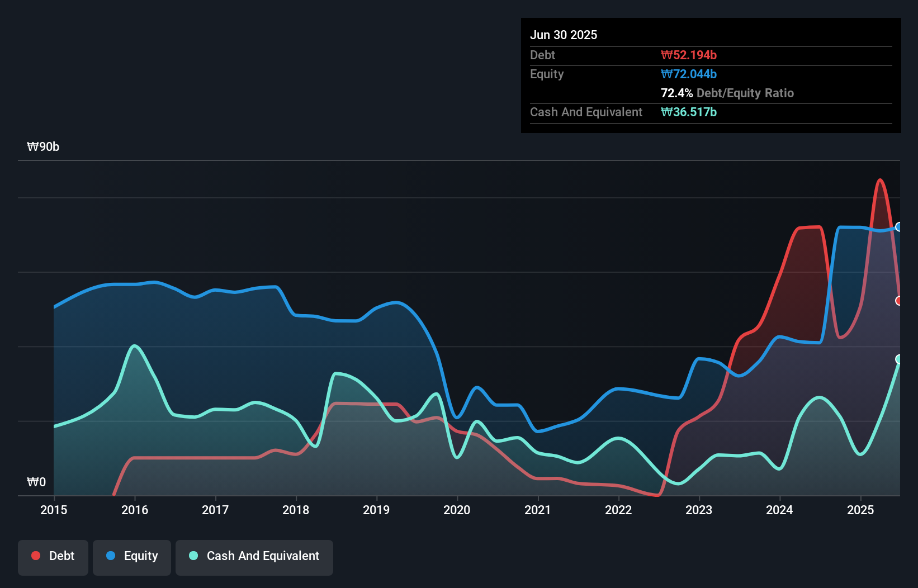Click the blue Equity endpoint marker
The height and width of the screenshot is (588, 918).
point(899,227)
